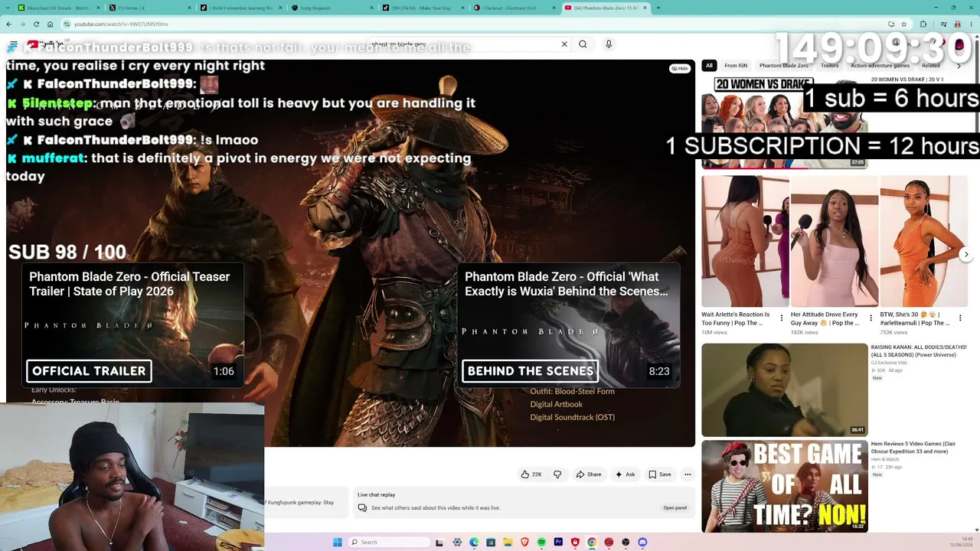Screen dimensions: 980x551
Task: Advance the Shorts shelf to next items
Action: pyautogui.click(x=966, y=254)
